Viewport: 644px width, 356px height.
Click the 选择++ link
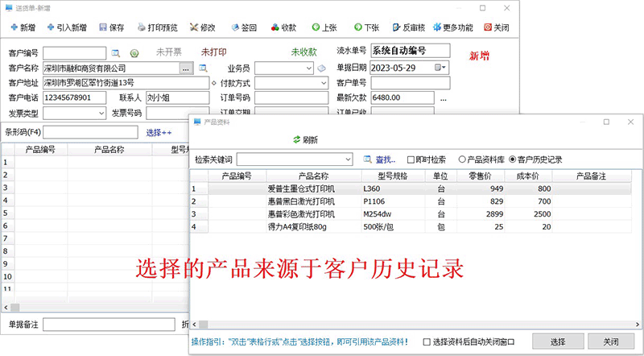click(159, 132)
